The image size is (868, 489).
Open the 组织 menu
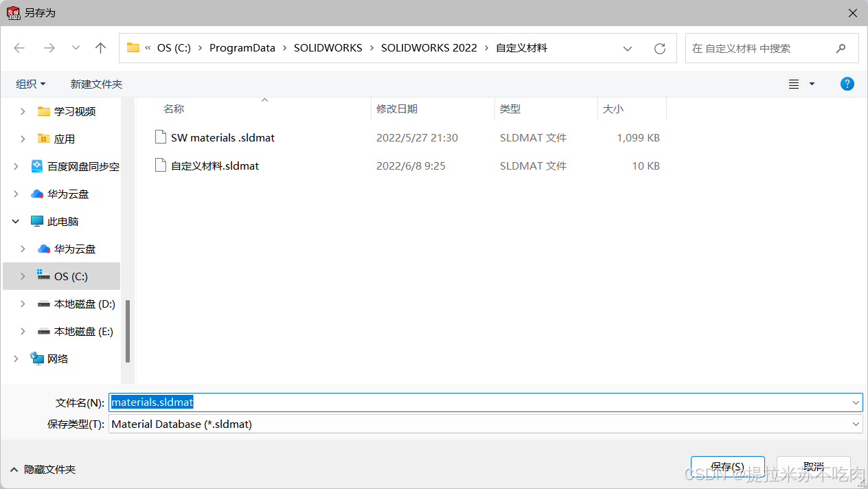[31, 84]
